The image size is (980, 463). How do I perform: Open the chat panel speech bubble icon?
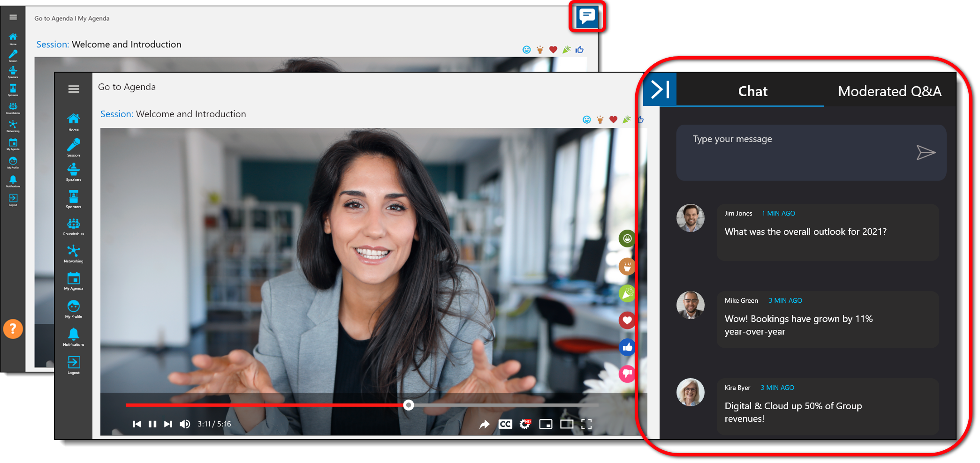click(x=587, y=17)
